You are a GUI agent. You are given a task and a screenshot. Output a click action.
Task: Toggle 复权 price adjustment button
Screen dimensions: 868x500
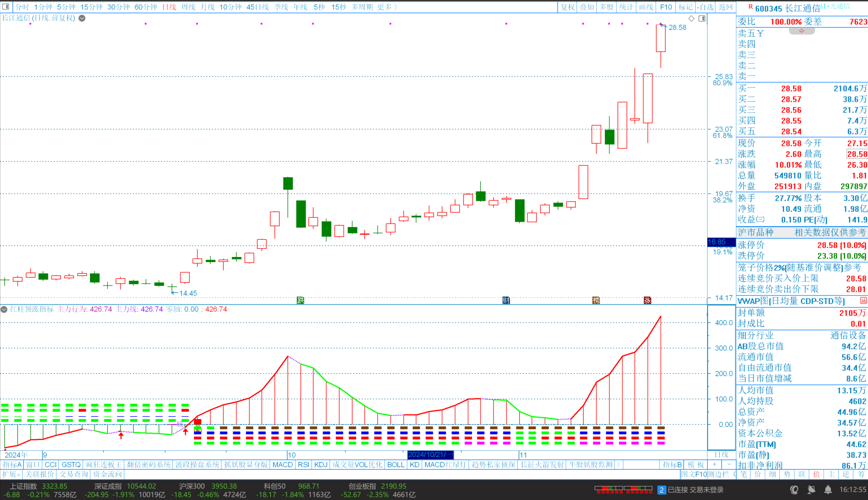pyautogui.click(x=567, y=7)
